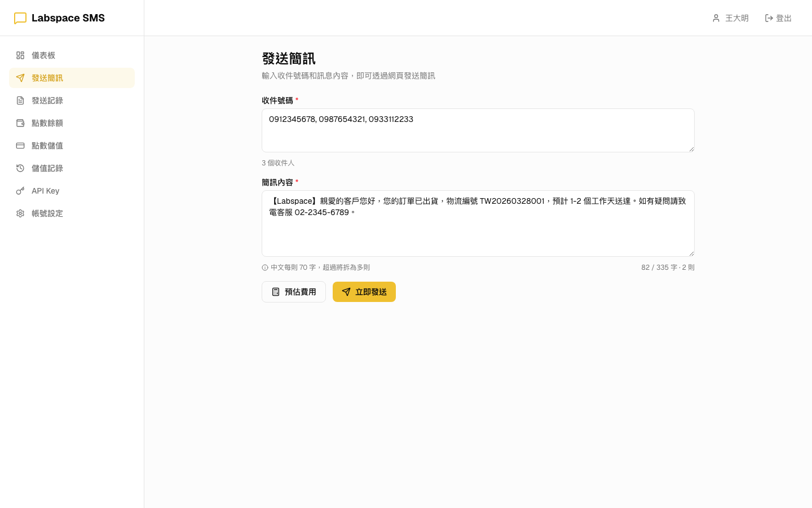Click inside the 收件號碼 phone number field
The image size is (812, 508).
[x=478, y=130]
